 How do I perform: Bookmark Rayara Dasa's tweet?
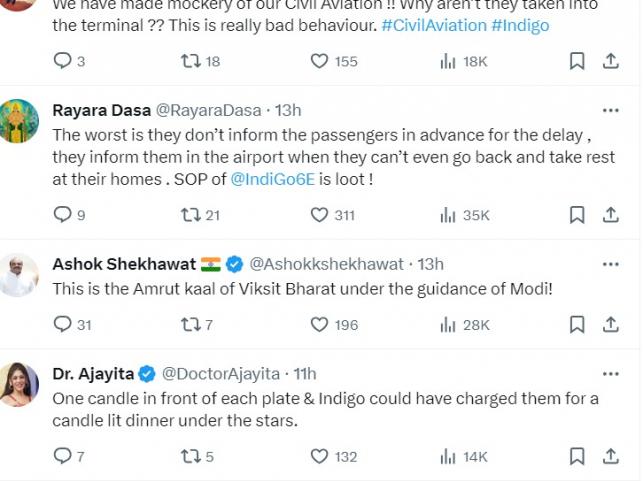pos(577,214)
